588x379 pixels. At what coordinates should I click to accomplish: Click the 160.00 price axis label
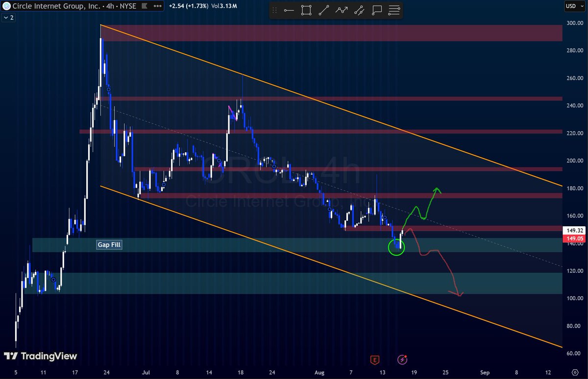[x=575, y=216]
